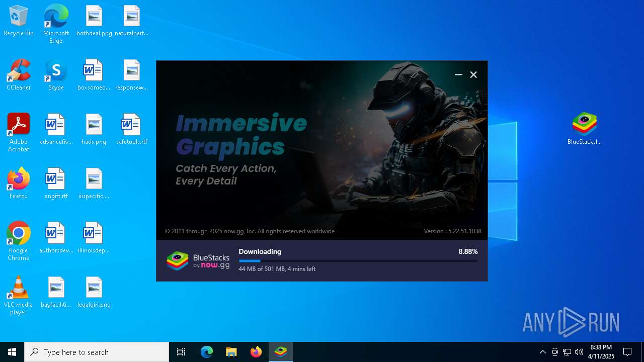Select the legalgirl.png file icon
The height and width of the screenshot is (362, 644).
(94, 292)
